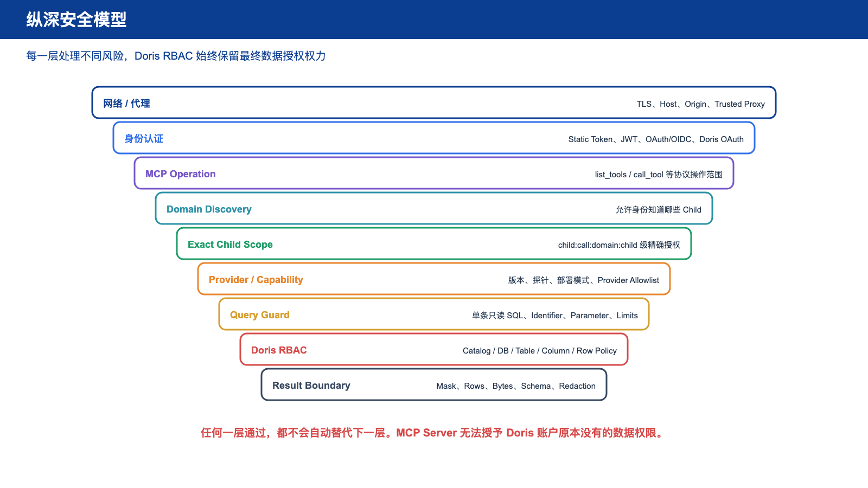Select 单条只读 SQL、Identifier、Parameter、Limits text
This screenshot has height=488, width=868.
click(x=555, y=316)
